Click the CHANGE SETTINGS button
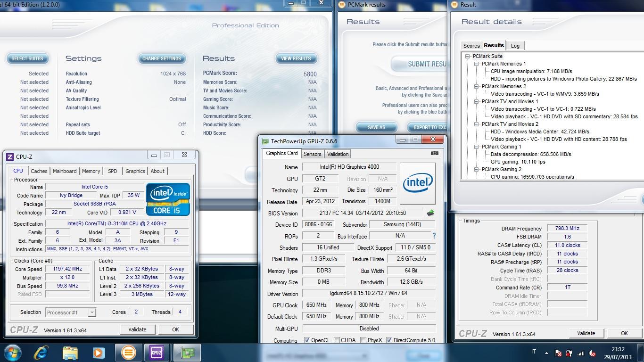The image size is (644, 362). pyautogui.click(x=162, y=58)
